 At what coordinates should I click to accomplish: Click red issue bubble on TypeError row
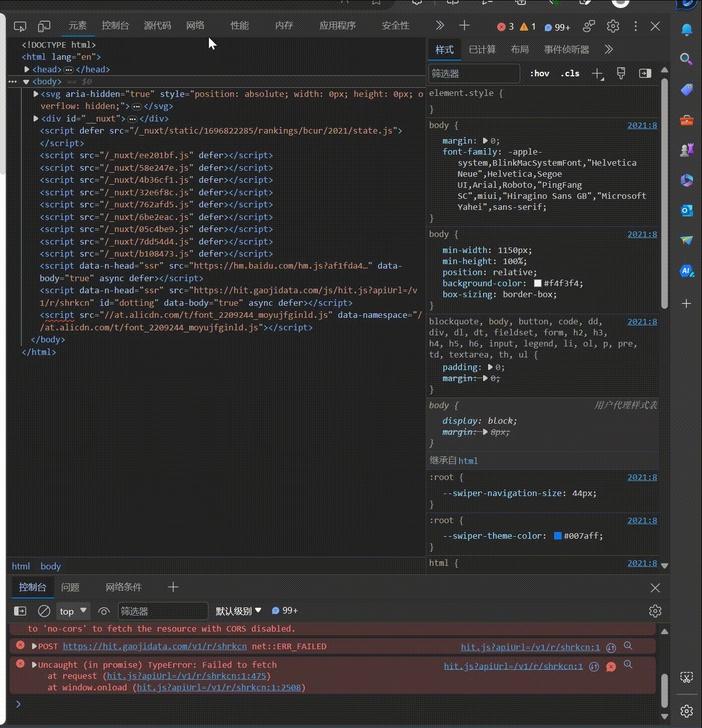click(x=611, y=667)
